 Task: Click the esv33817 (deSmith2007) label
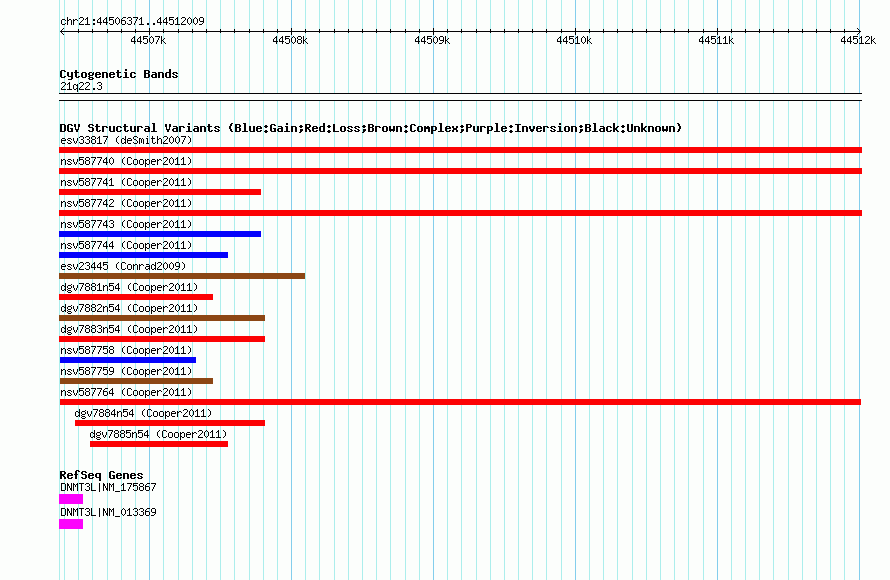(x=126, y=140)
